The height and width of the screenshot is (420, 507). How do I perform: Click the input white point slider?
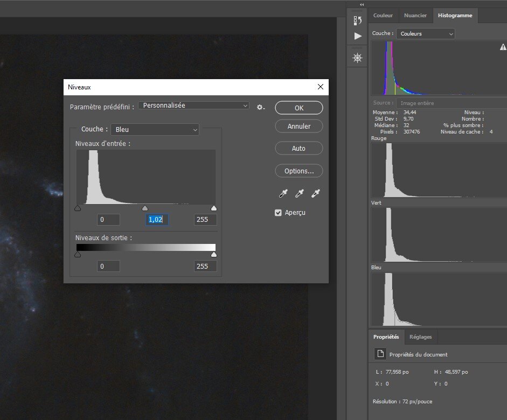(214, 208)
